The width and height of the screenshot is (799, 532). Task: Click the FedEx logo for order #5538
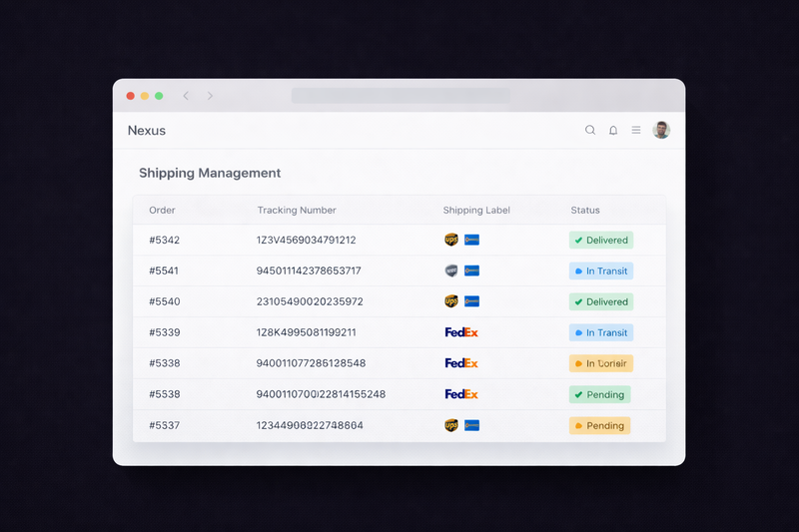click(x=461, y=394)
